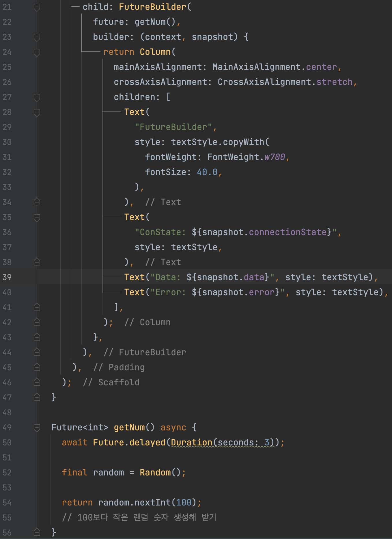392x539 pixels.
Task: Click the "FutureBuilder" string literal
Action: pyautogui.click(x=173, y=127)
